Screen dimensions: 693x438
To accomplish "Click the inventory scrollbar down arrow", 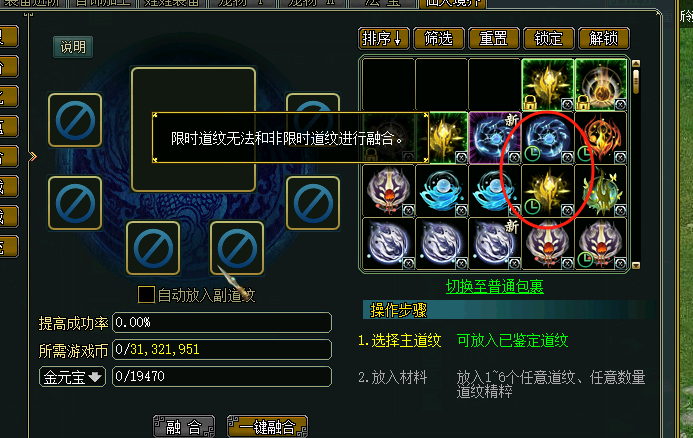I will coord(636,266).
